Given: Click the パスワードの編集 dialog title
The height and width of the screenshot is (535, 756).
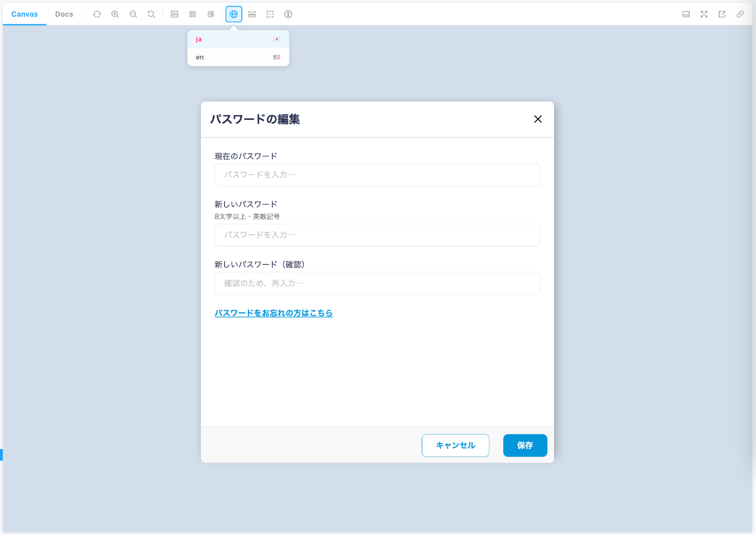Looking at the screenshot, I should [x=255, y=119].
